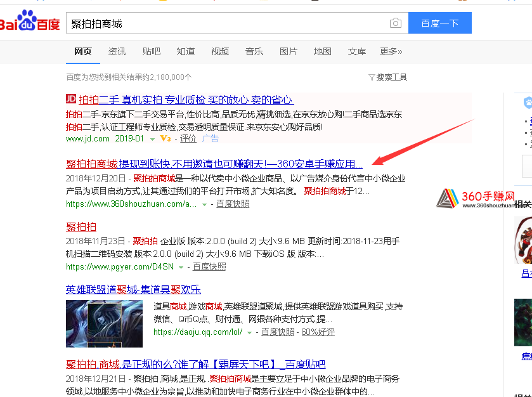Click the 评价 link under JD ad
This screenshot has width=532, height=397.
click(188, 138)
